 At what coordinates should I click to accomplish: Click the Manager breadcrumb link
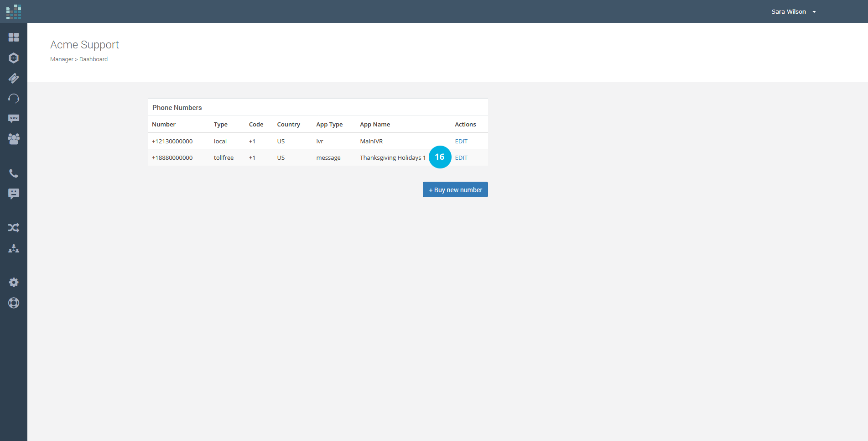coord(62,59)
